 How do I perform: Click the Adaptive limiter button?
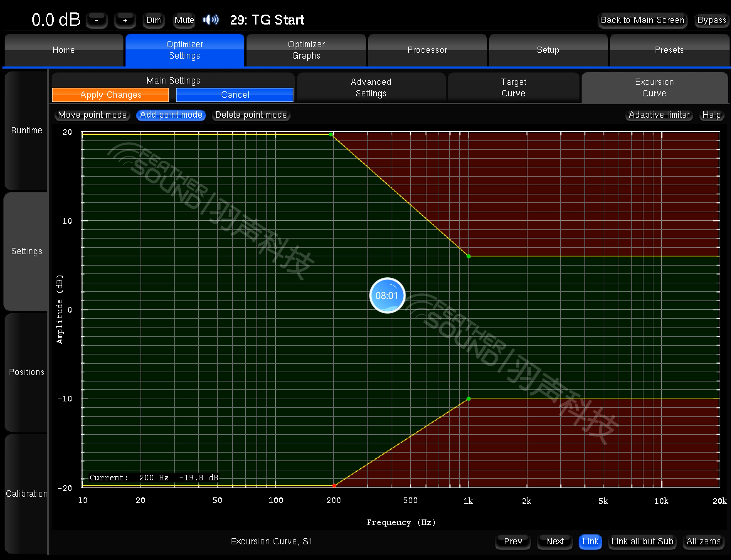659,115
